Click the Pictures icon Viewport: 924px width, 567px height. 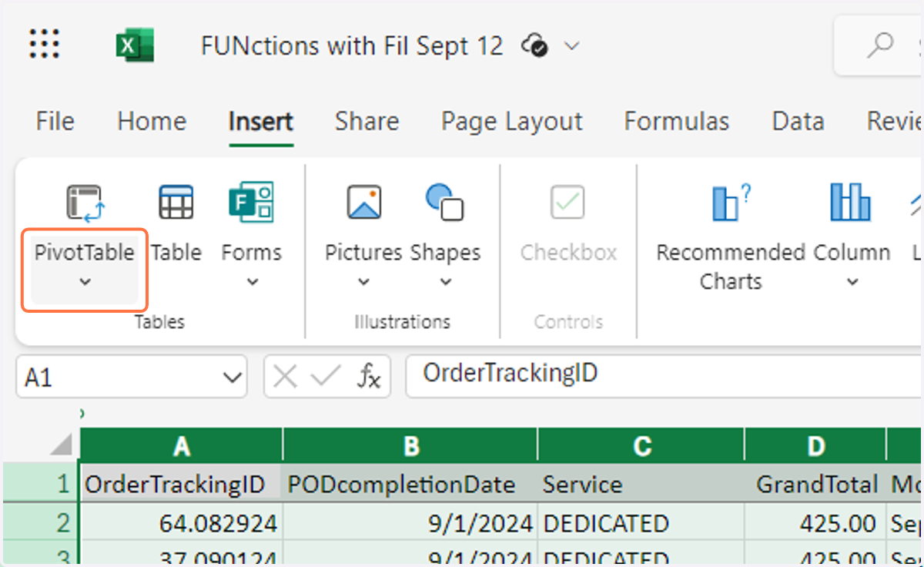[x=364, y=203]
